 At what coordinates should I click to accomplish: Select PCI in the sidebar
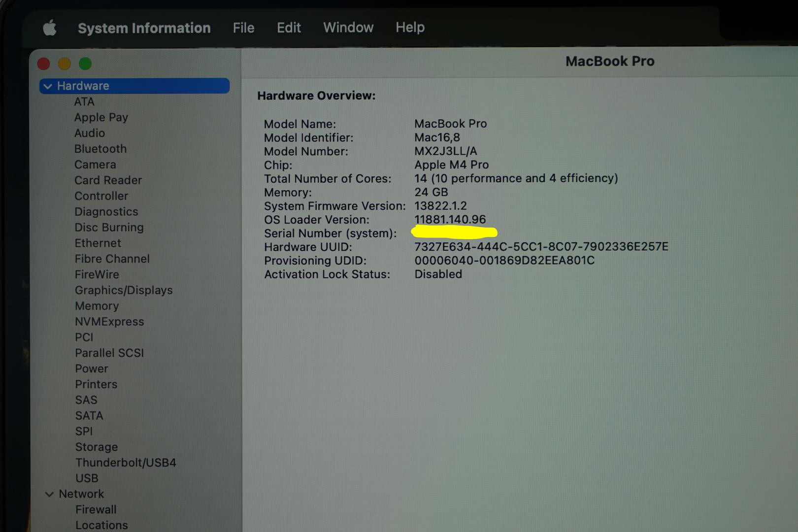coord(84,337)
